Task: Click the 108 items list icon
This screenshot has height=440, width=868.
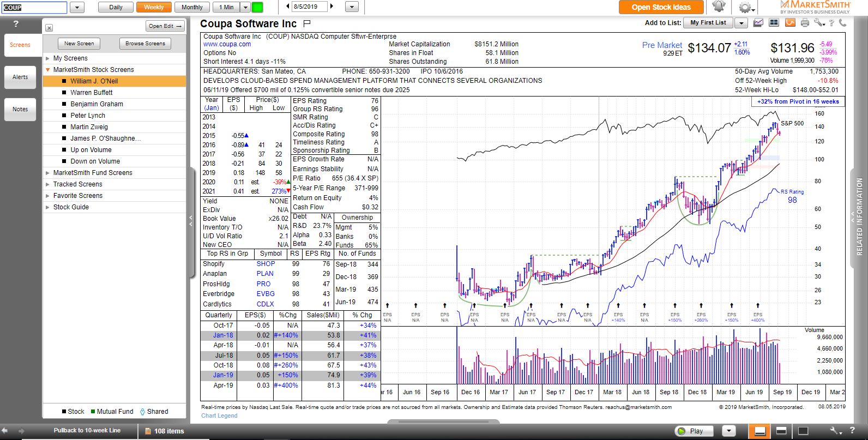Action: (148, 431)
